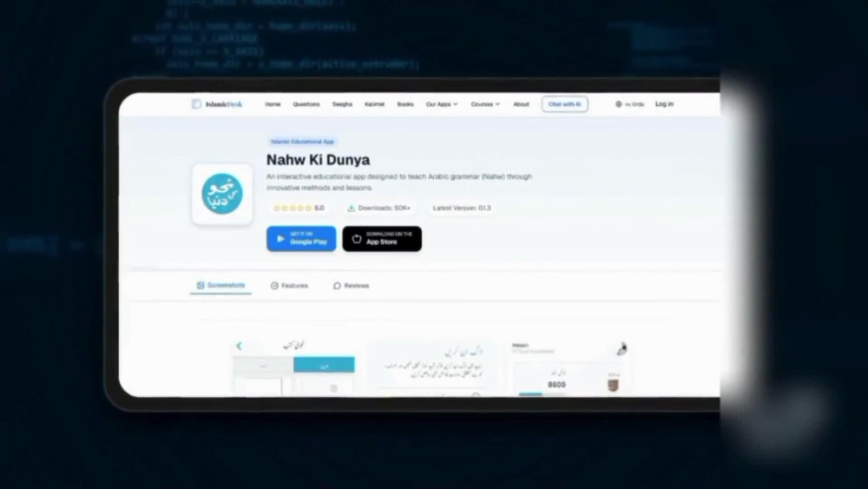This screenshot has height=489, width=868.
Task: Switch to the Screenshots tab
Action: click(x=220, y=285)
